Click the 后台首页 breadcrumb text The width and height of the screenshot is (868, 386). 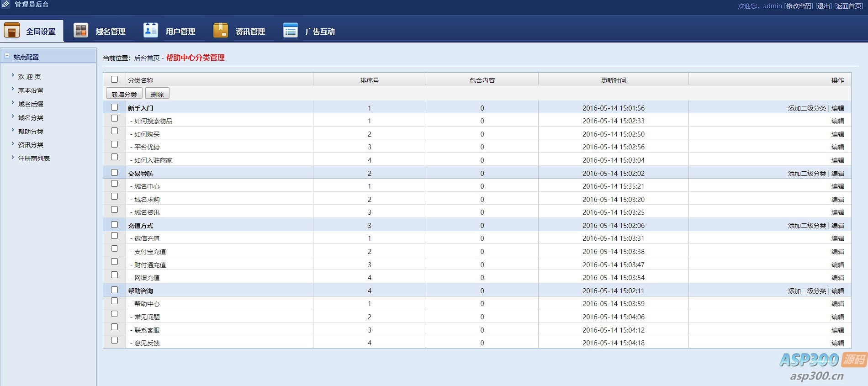[x=147, y=58]
